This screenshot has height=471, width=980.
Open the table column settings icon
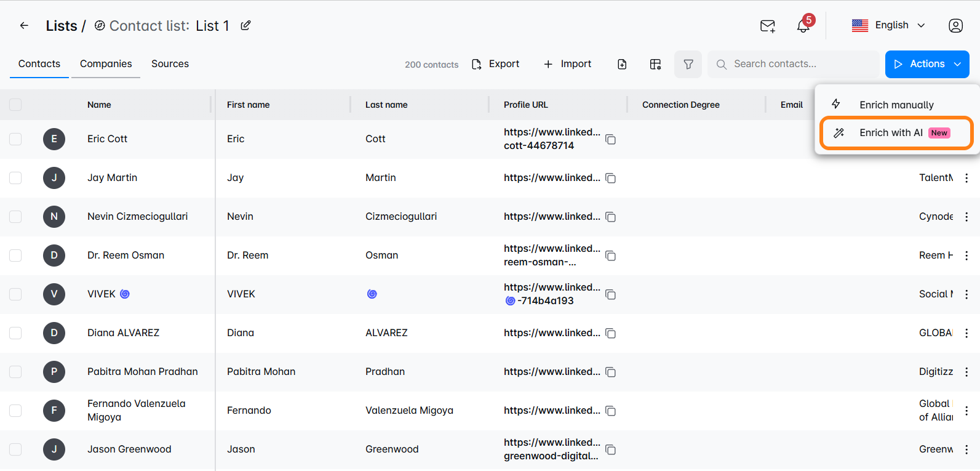coord(655,64)
